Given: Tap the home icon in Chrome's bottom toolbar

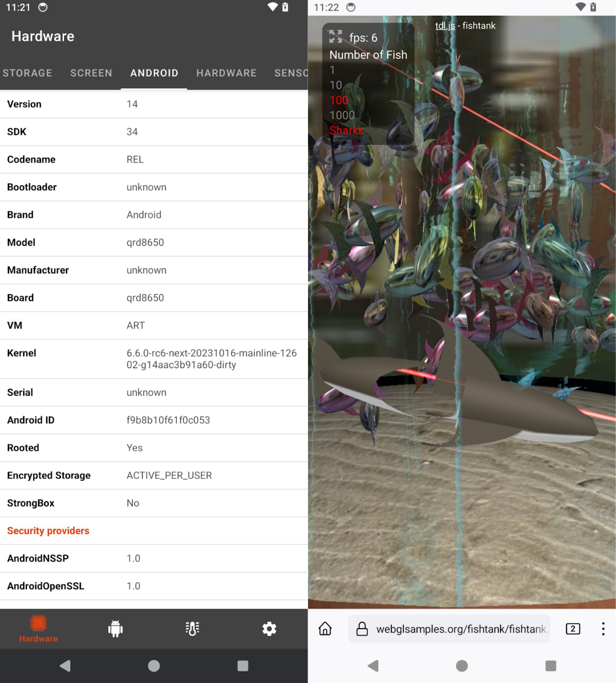Looking at the screenshot, I should point(325,629).
